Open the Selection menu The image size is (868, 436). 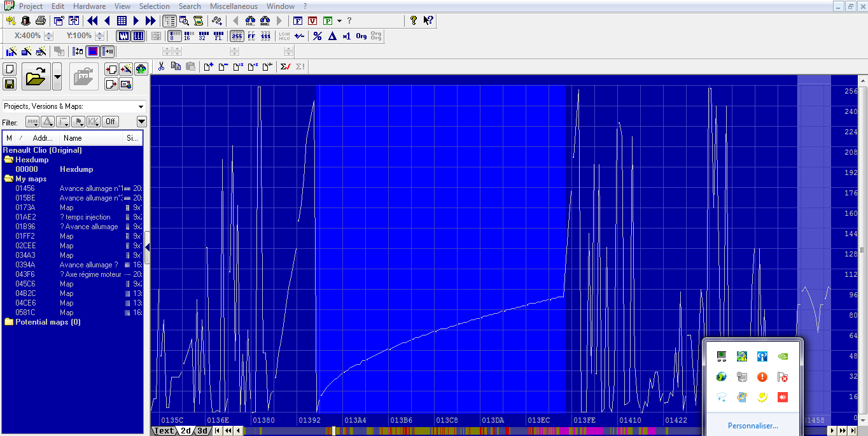pyautogui.click(x=155, y=6)
